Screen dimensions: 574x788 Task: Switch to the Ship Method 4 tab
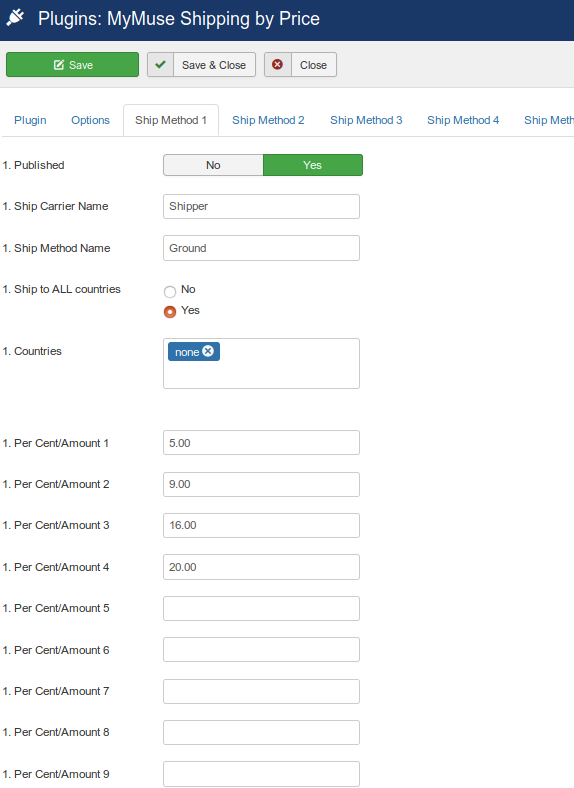463,120
